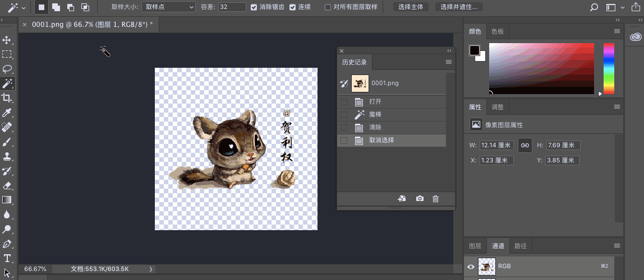Select the History Brush tool
Image resolution: width=644 pixels, height=280 pixels.
point(7,171)
